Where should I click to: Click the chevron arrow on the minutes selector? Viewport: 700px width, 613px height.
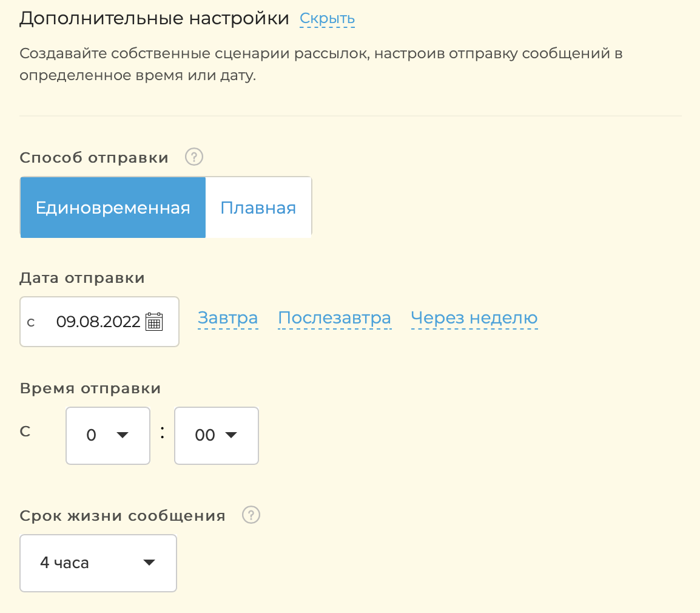(232, 435)
